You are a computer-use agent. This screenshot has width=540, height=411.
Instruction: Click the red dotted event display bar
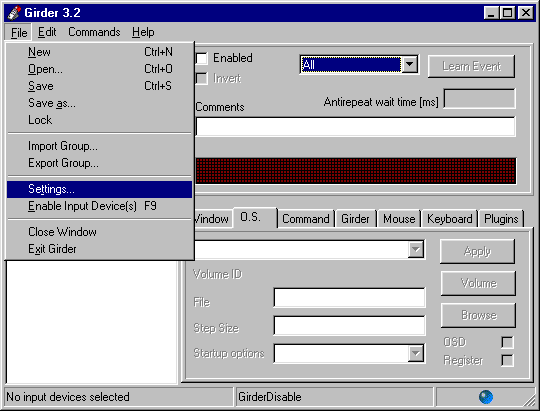tap(356, 171)
